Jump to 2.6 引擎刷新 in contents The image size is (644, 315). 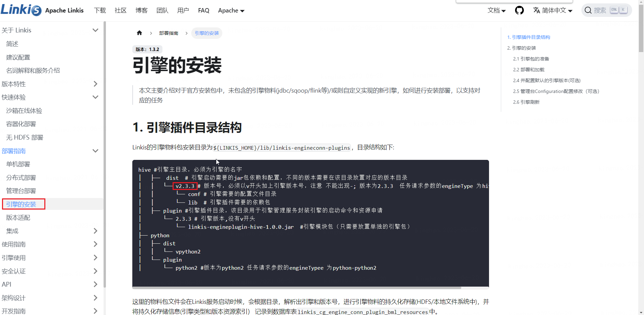[x=526, y=102]
